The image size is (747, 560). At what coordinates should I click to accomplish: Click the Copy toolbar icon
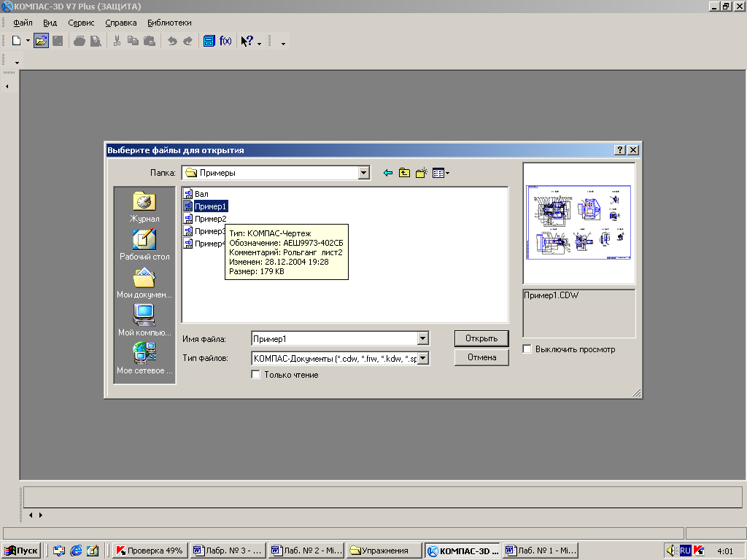[133, 41]
